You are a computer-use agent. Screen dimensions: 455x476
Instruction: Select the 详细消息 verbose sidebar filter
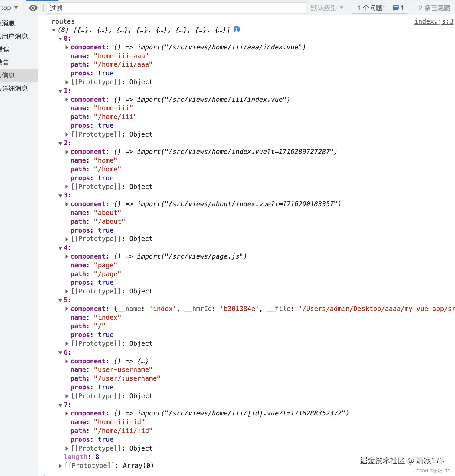19,88
